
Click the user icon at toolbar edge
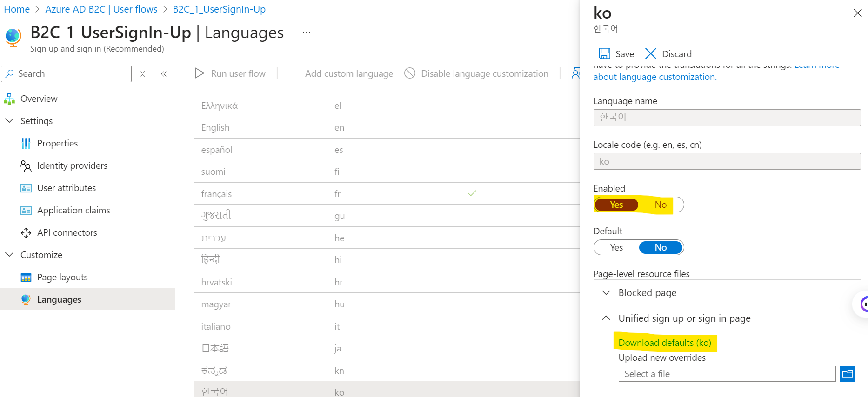pyautogui.click(x=575, y=73)
